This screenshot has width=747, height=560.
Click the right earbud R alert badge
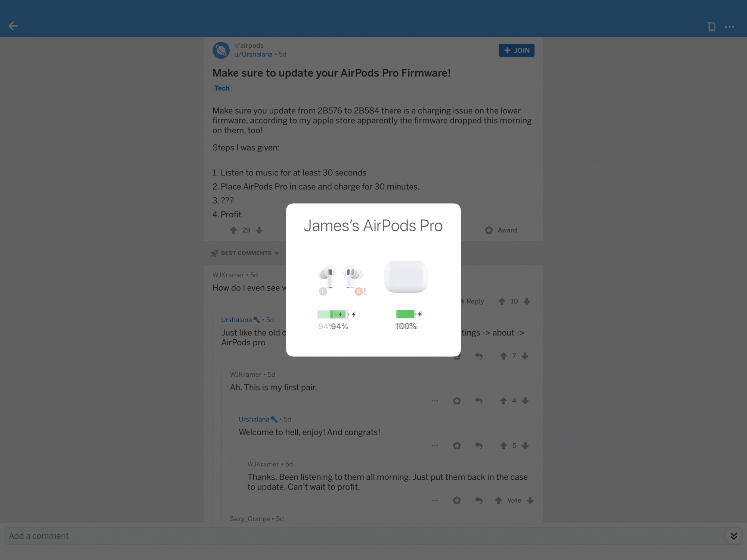tap(360, 292)
